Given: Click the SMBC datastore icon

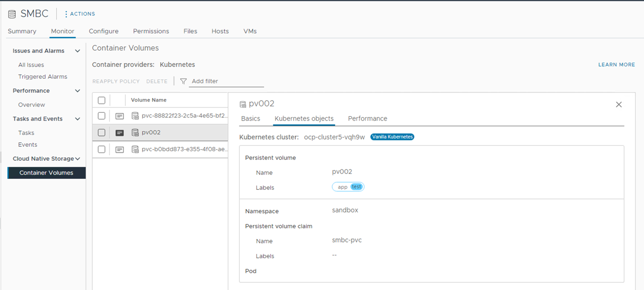Looking at the screenshot, I should tap(12, 14).
